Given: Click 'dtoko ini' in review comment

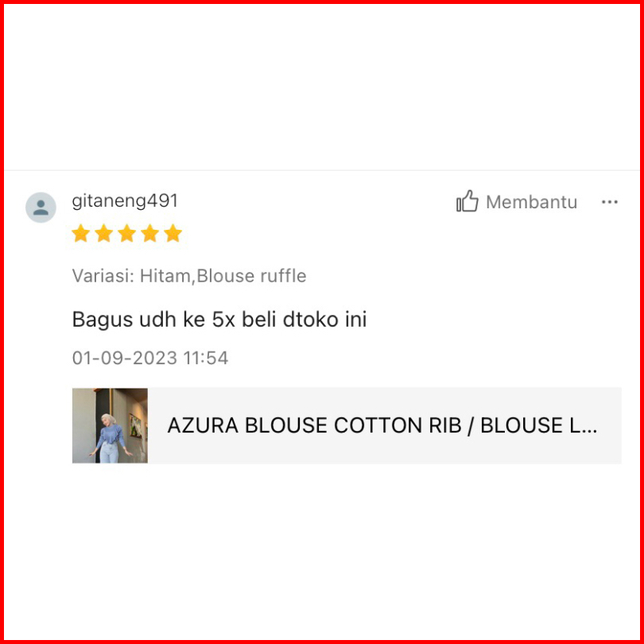Looking at the screenshot, I should click(324, 319).
